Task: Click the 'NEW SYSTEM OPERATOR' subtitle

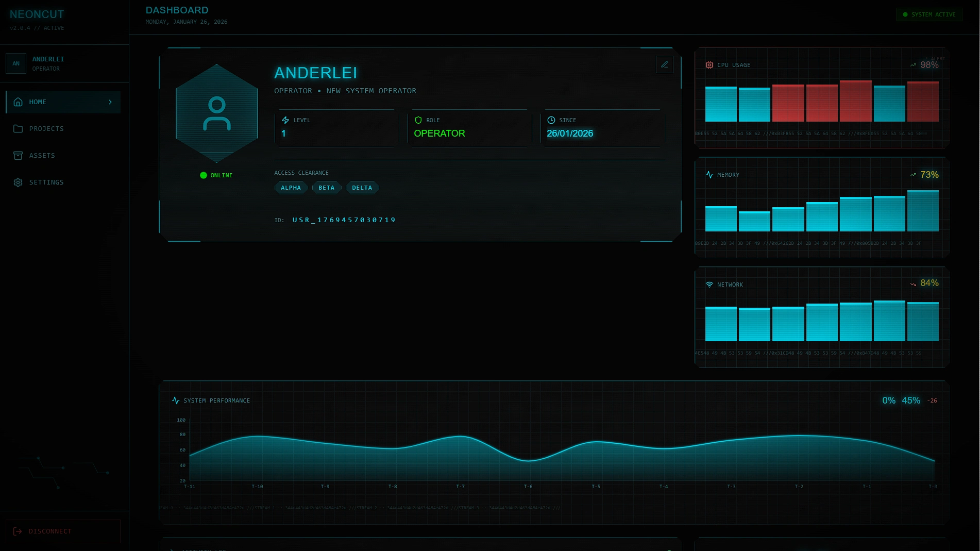Action: (371, 91)
